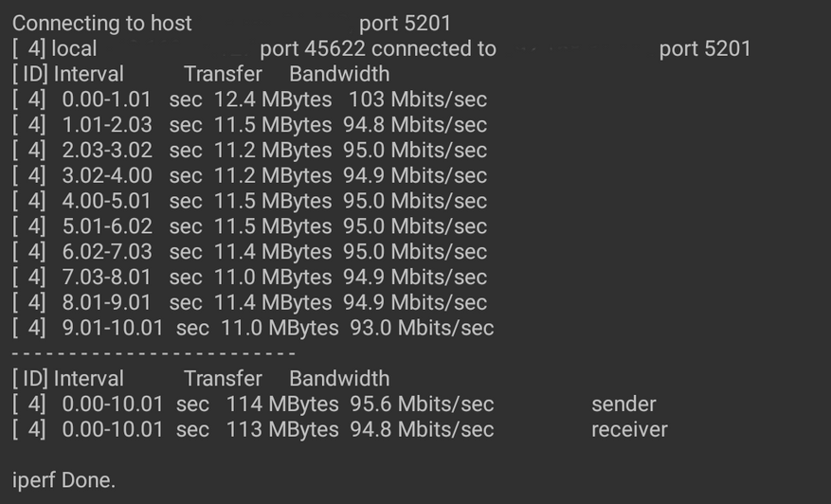Click the 103 Mbits/sec bandwidth value
The height and width of the screenshot is (504, 831).
click(x=417, y=99)
